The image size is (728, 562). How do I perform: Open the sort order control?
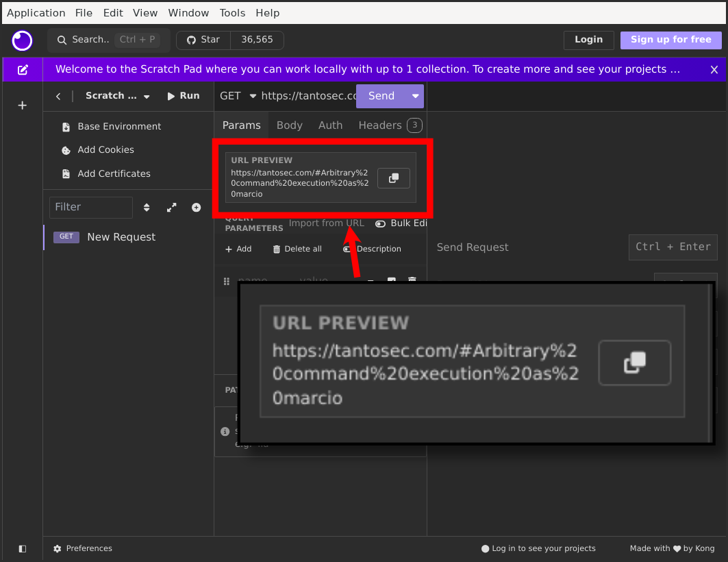[147, 208]
